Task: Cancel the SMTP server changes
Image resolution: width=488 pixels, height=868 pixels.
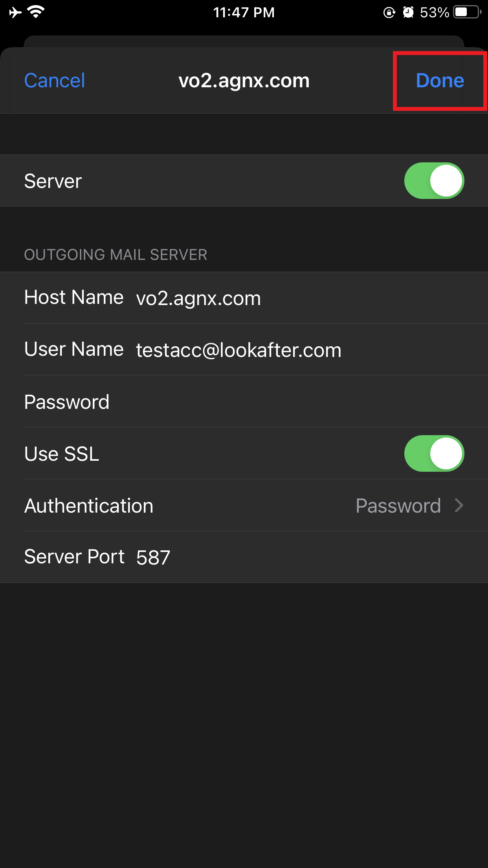Action: [x=55, y=81]
